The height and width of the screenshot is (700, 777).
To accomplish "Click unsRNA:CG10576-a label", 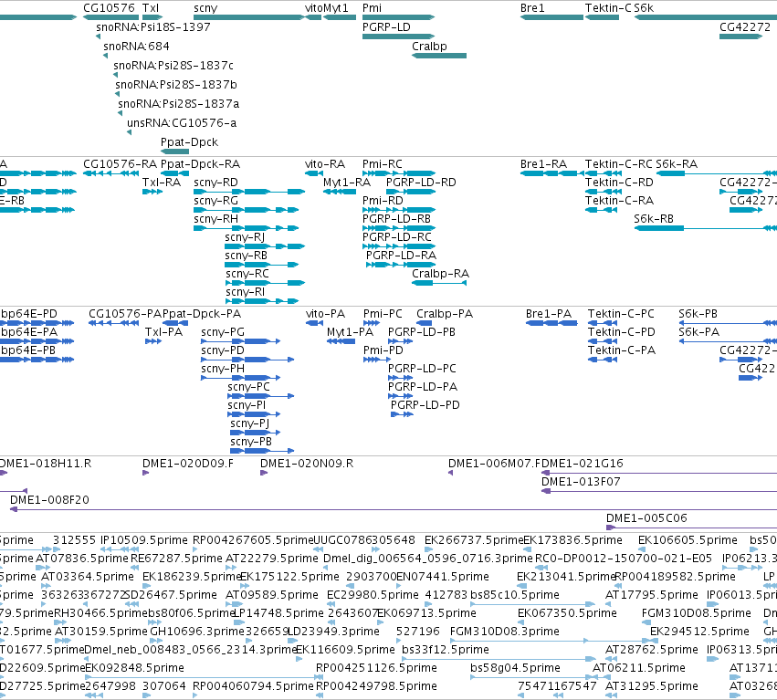I will click(182, 123).
